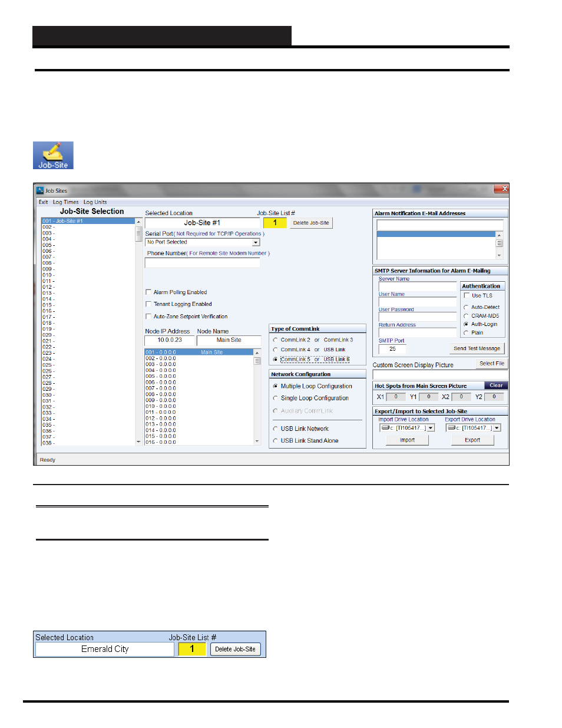Select CRAM-MD5 authentication

[x=466, y=315]
